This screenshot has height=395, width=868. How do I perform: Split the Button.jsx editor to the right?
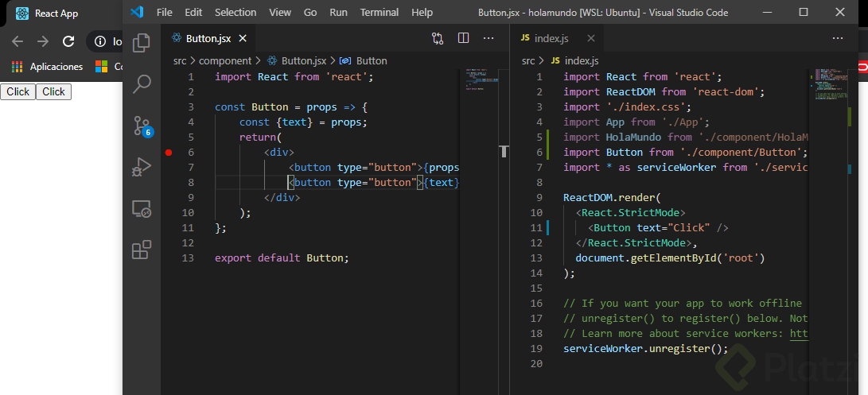click(x=464, y=38)
